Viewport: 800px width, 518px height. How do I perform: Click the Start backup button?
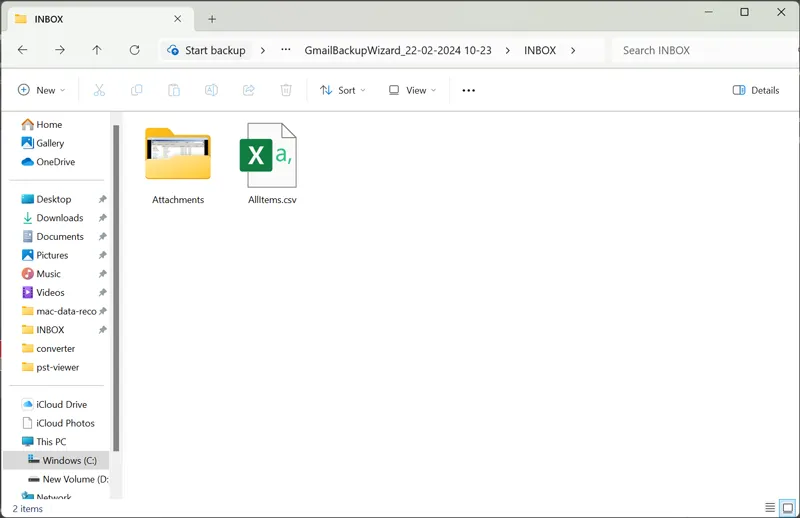pos(206,50)
